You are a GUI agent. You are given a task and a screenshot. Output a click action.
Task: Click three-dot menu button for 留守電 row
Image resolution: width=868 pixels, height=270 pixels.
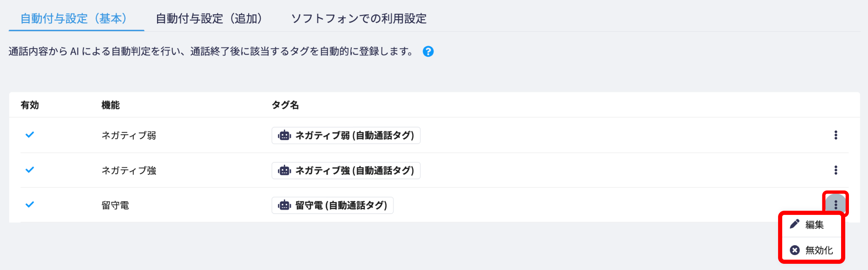tap(835, 205)
